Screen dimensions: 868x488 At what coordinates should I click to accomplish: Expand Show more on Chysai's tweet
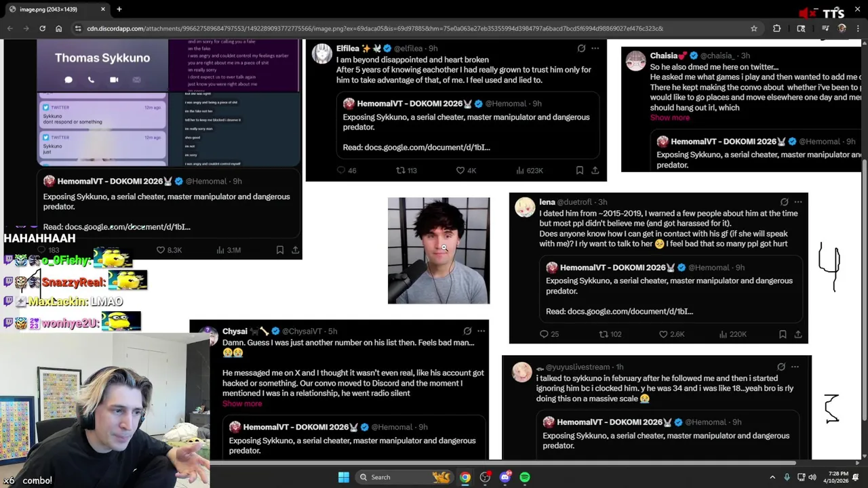tap(242, 403)
